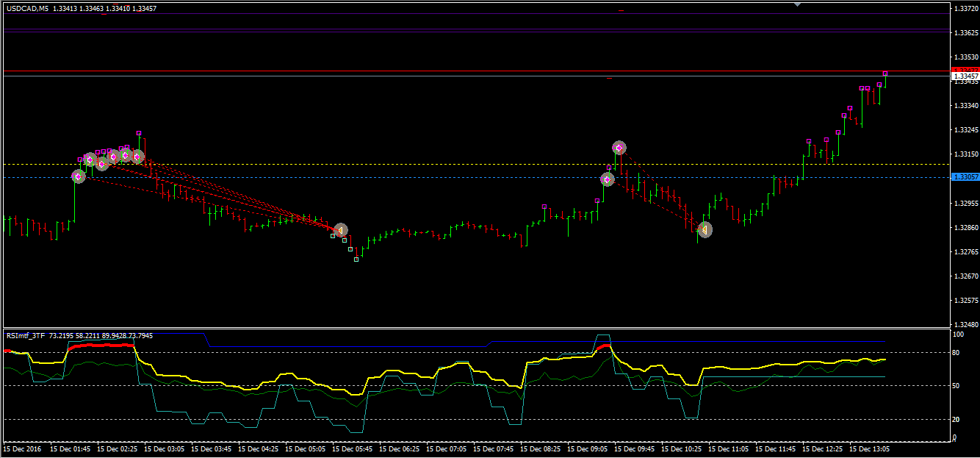Click price 1.33530 on the price scale
980x458 pixels.
pos(965,57)
